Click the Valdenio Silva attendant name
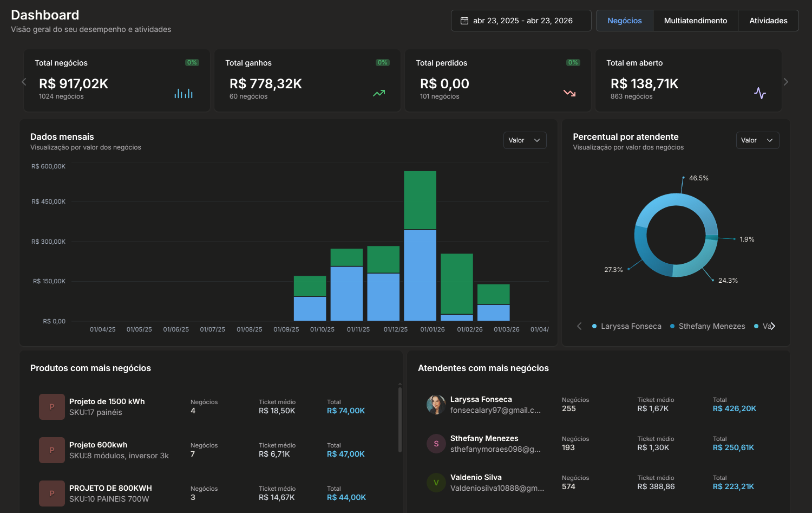The image size is (812, 513). [x=476, y=477]
